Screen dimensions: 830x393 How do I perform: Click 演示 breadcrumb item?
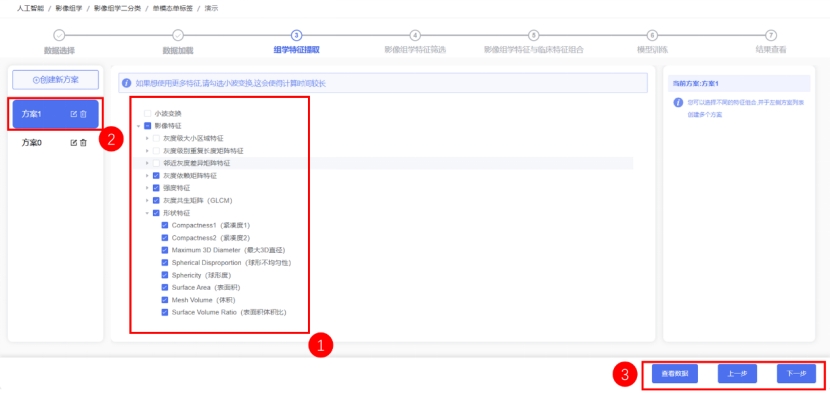212,8
